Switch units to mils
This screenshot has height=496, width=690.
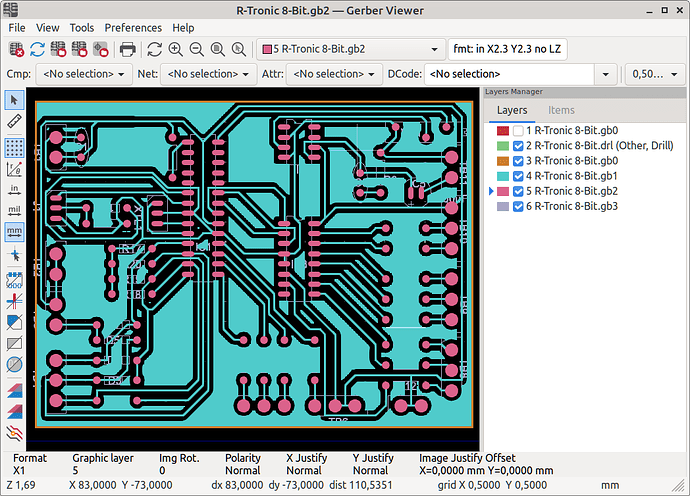click(x=15, y=209)
